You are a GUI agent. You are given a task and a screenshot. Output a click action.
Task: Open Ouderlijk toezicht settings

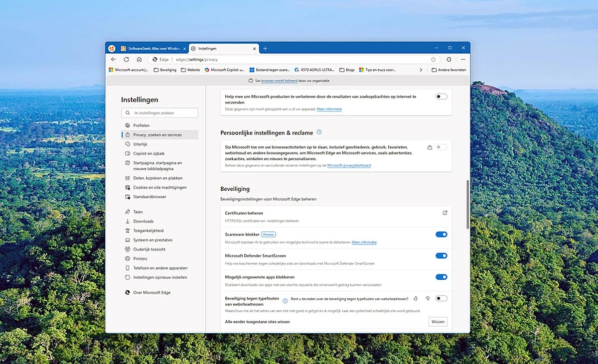[159, 249]
